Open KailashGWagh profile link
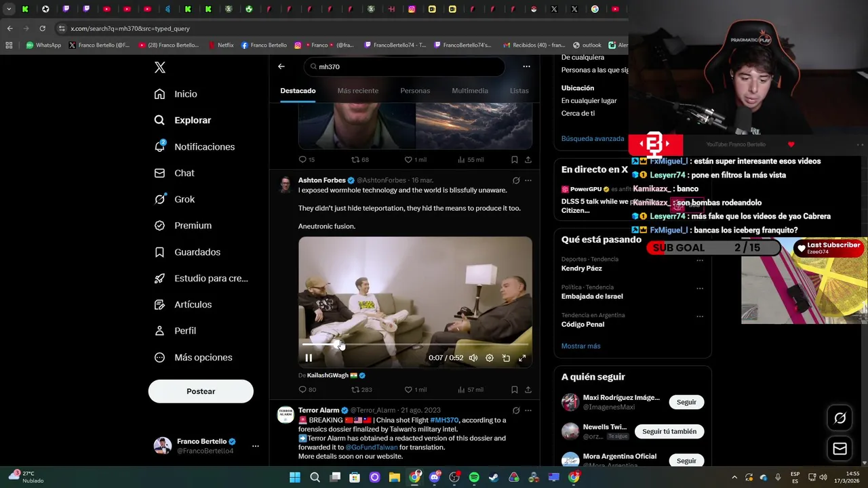Screen dimensions: 868x488 328,375
